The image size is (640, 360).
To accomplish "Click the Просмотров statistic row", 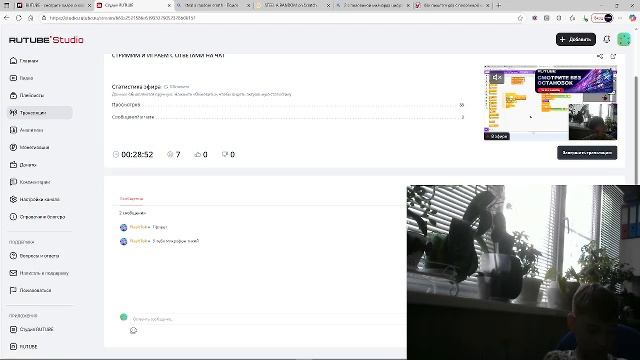I will (288, 105).
